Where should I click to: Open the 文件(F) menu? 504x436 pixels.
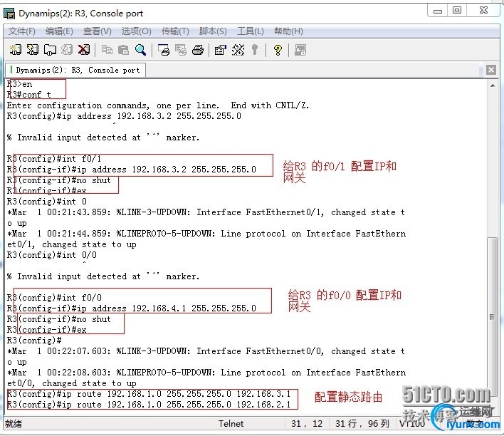pos(22,31)
